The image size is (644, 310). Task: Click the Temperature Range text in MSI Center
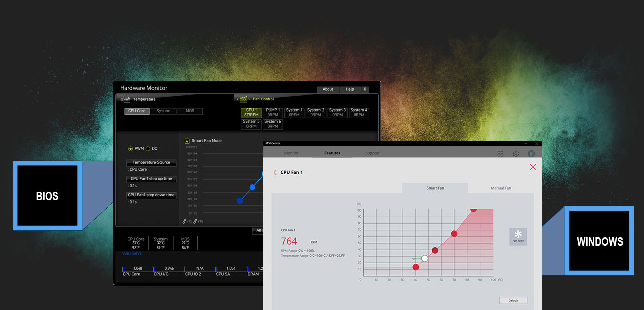pyautogui.click(x=313, y=256)
